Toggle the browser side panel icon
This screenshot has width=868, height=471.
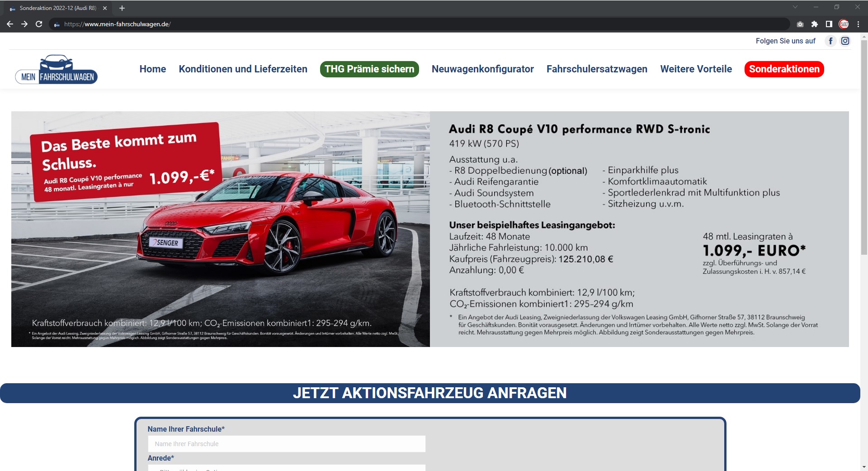pyautogui.click(x=829, y=24)
